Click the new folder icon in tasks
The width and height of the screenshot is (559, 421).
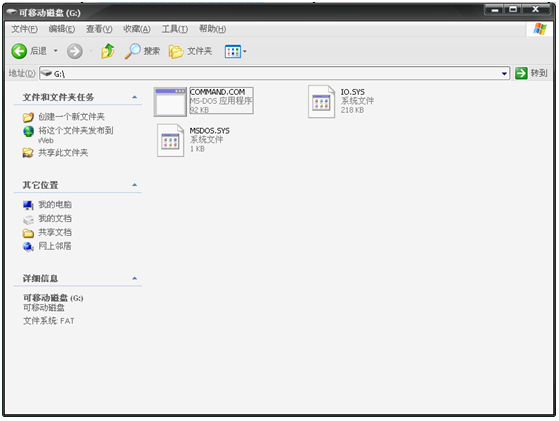[28, 117]
